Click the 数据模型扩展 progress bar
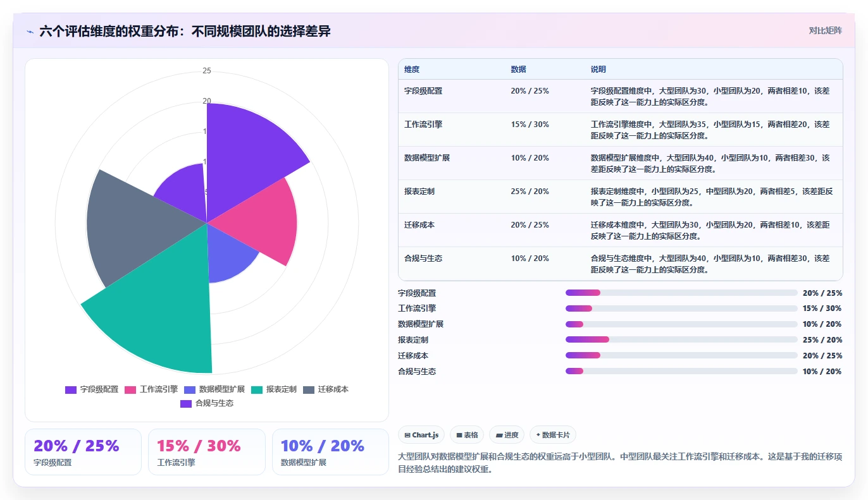Viewport: 868px width, 500px height. [681, 324]
